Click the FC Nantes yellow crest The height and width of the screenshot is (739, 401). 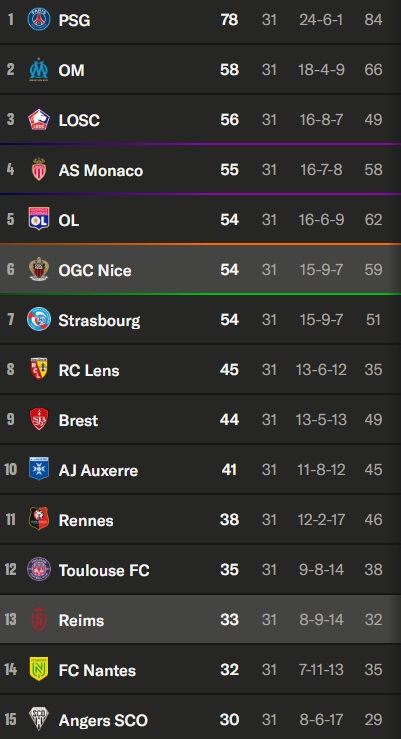(39, 669)
